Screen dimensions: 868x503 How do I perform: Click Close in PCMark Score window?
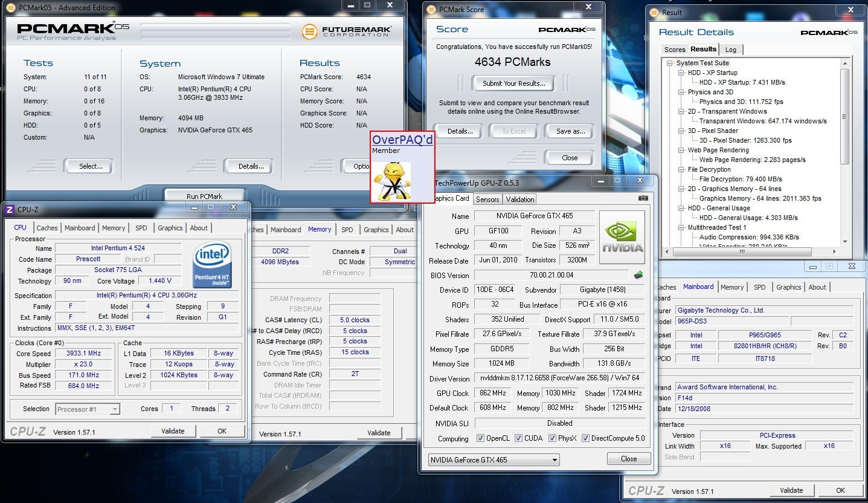(x=570, y=158)
